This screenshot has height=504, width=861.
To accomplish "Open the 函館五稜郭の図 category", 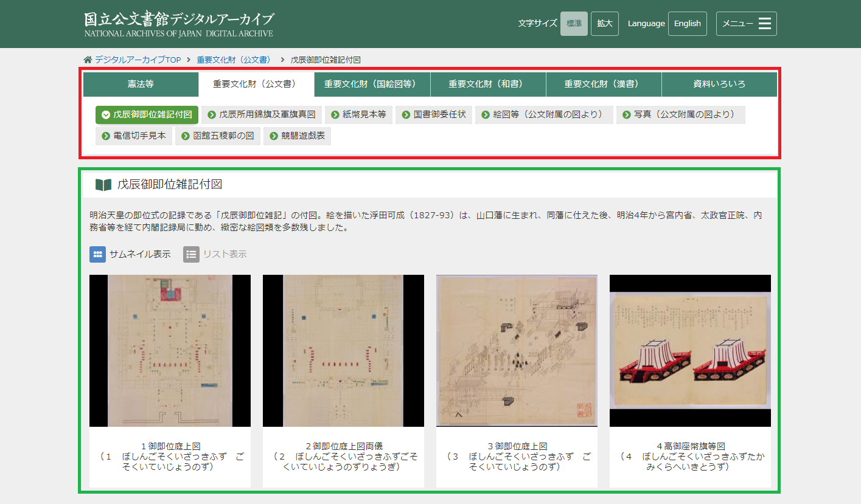I will 218,136.
